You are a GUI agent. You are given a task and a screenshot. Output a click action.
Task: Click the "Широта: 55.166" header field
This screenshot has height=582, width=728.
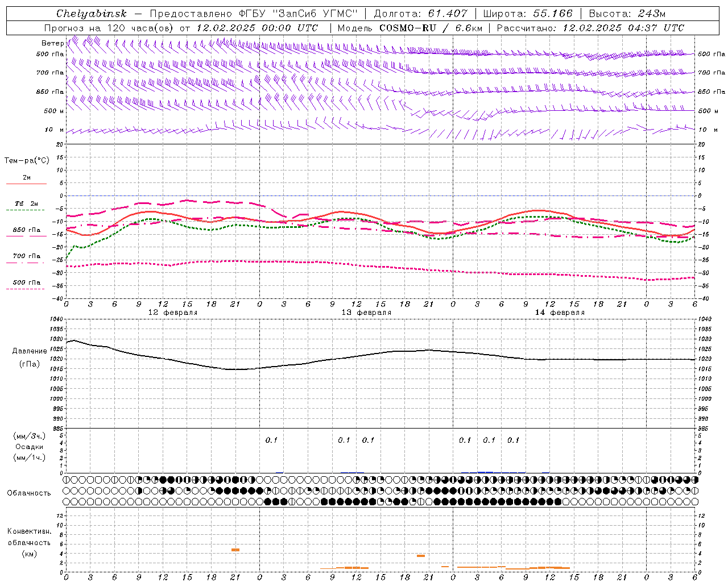(x=528, y=14)
